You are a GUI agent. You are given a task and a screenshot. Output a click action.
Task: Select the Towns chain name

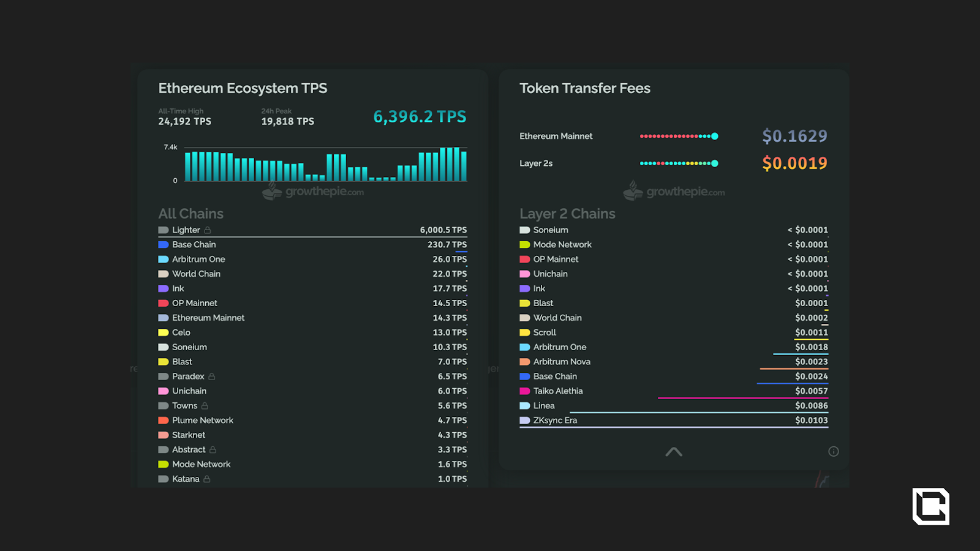[184, 406]
